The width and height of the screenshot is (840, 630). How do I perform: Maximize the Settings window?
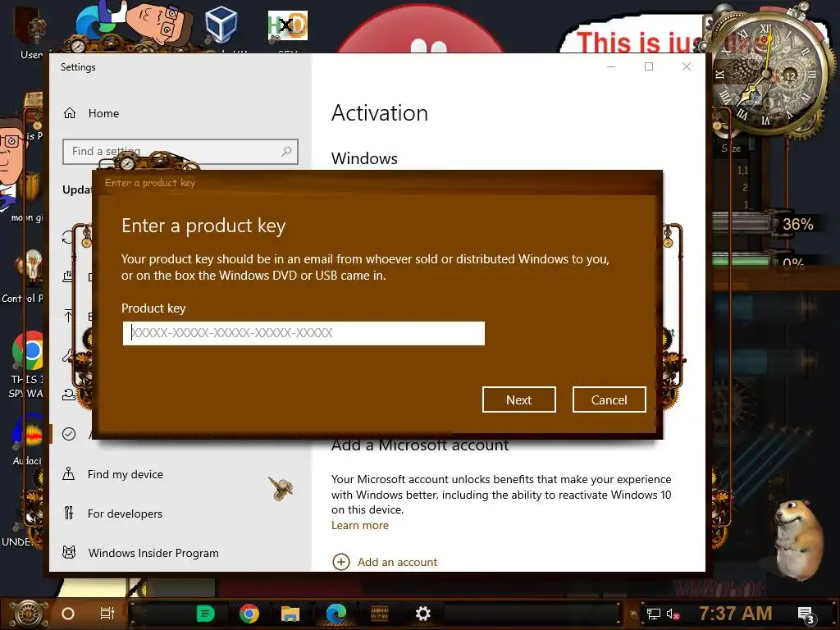pyautogui.click(x=649, y=66)
